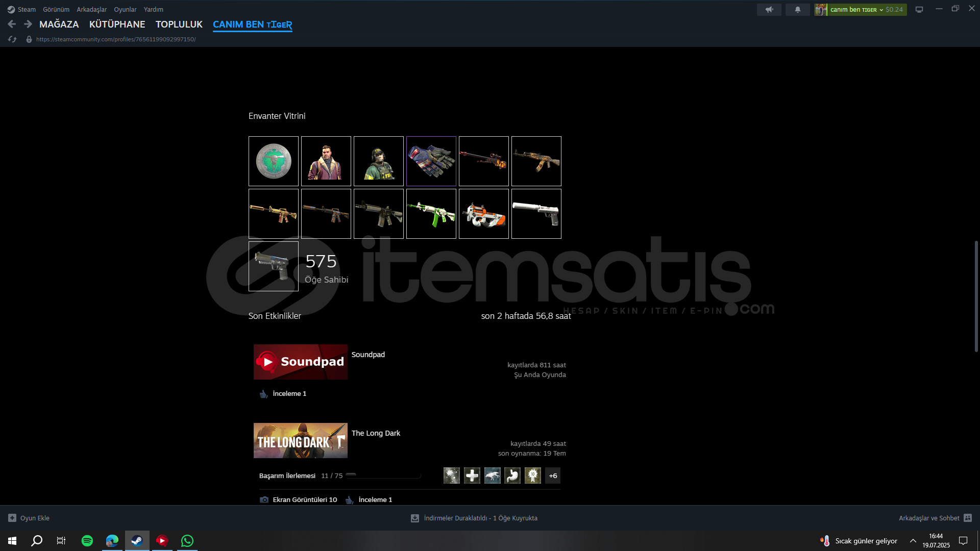
Task: Open Başarım İlerlemesi for The Long Dark
Action: pos(287,475)
